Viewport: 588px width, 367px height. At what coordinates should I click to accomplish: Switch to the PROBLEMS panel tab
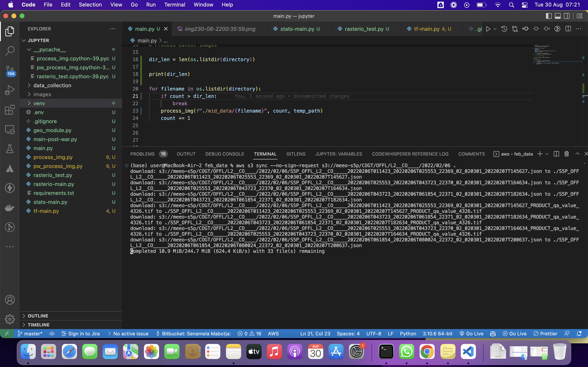142,154
